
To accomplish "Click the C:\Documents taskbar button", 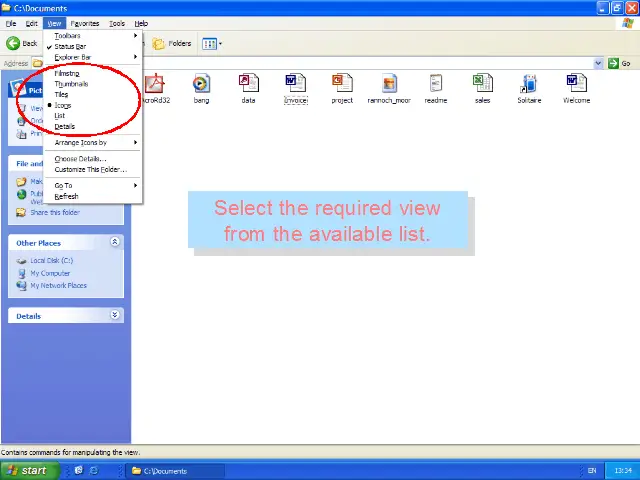I will 175,471.
